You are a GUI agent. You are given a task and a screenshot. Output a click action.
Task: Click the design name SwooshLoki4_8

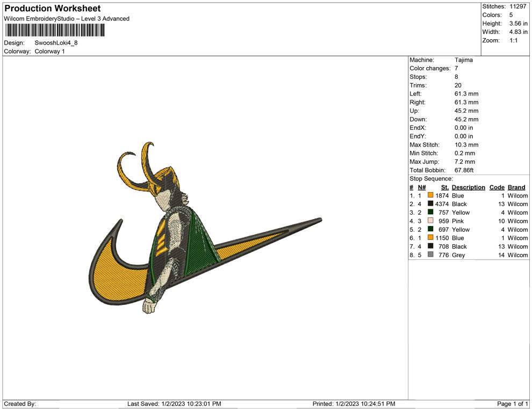56,43
